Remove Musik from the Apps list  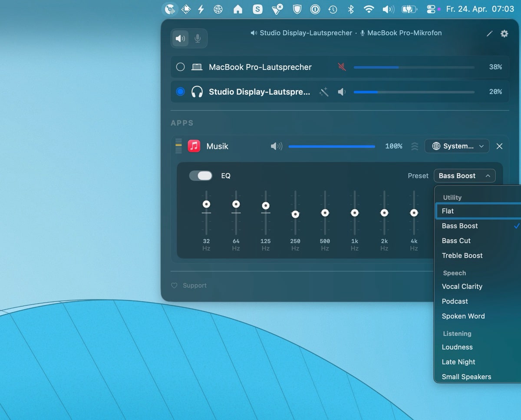[x=499, y=146]
